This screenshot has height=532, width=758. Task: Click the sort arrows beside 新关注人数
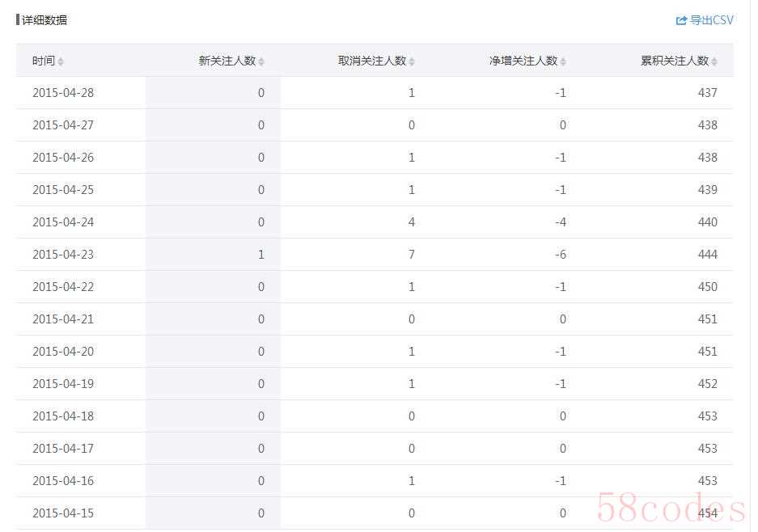(261, 61)
